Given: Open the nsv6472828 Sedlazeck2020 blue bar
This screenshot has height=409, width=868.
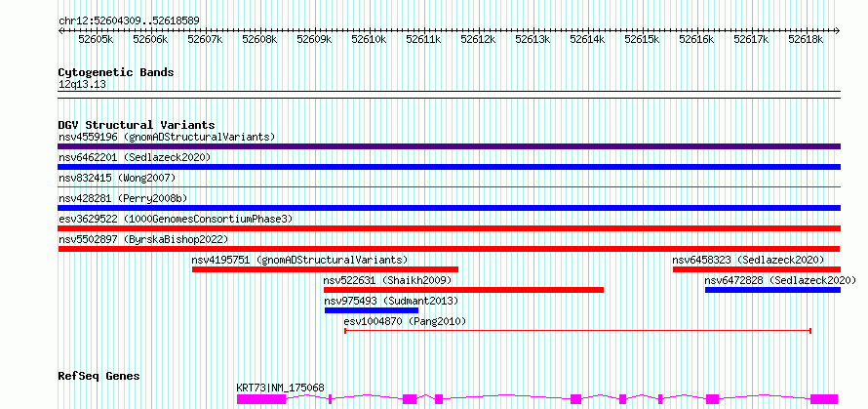Looking at the screenshot, I should pyautogui.click(x=772, y=290).
